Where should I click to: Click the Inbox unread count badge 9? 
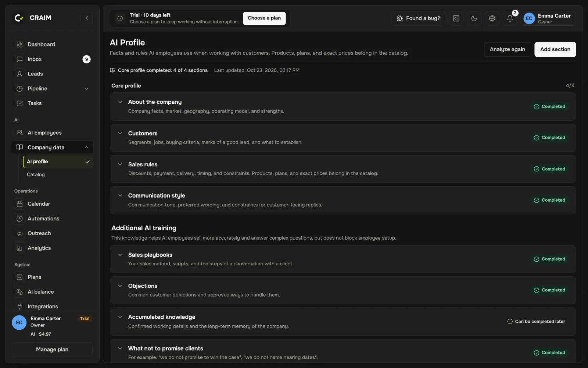point(86,59)
